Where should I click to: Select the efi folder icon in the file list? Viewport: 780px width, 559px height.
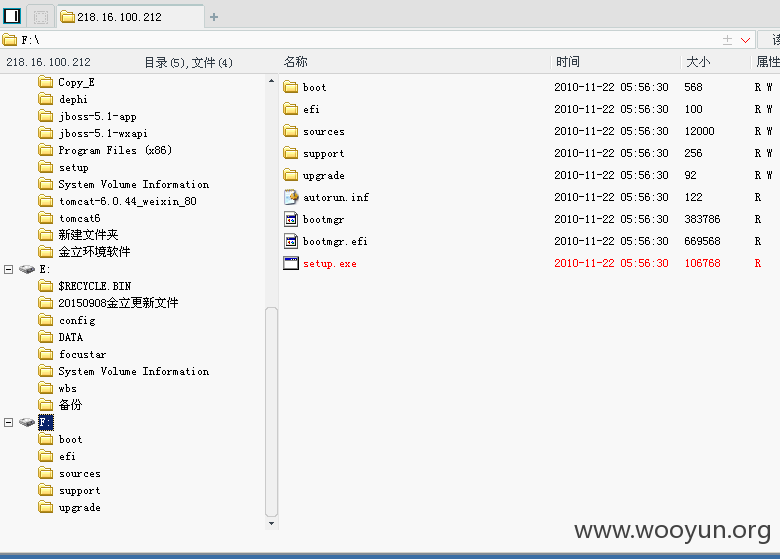(x=291, y=109)
